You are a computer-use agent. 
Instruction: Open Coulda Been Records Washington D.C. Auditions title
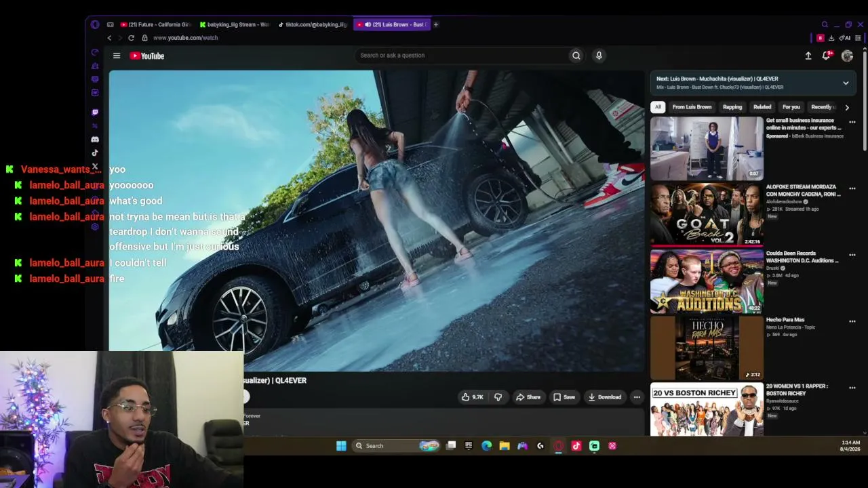tap(802, 257)
